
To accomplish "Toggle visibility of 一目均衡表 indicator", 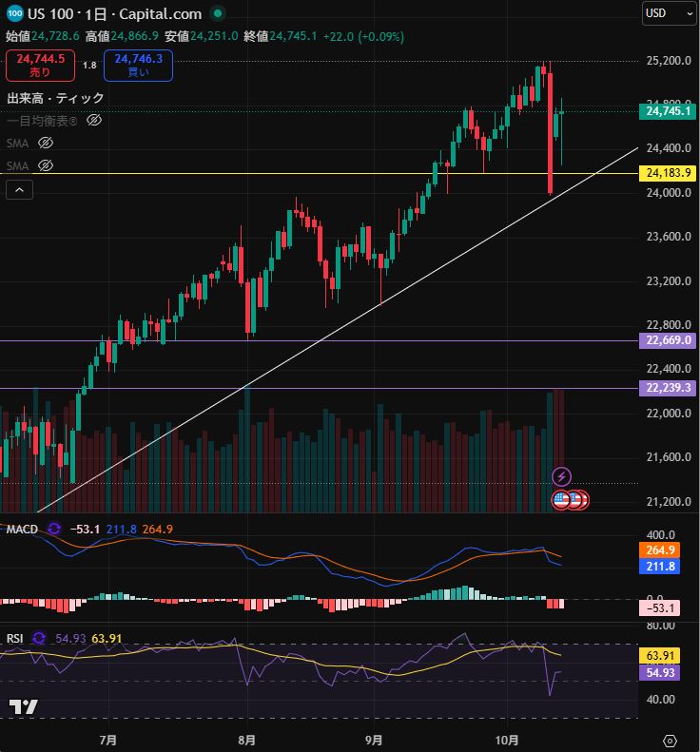I will pyautogui.click(x=93, y=121).
